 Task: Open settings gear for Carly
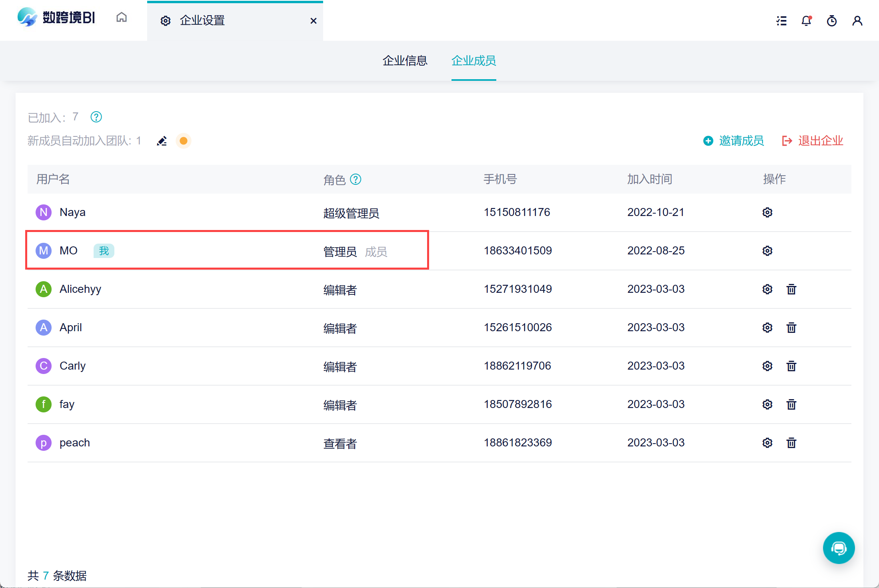pos(767,366)
